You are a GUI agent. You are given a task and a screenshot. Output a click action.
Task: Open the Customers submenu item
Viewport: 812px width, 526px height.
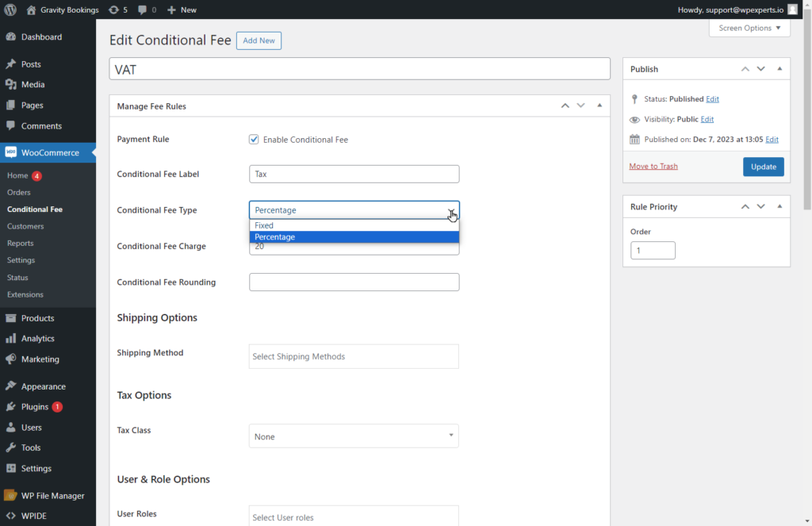pyautogui.click(x=25, y=226)
